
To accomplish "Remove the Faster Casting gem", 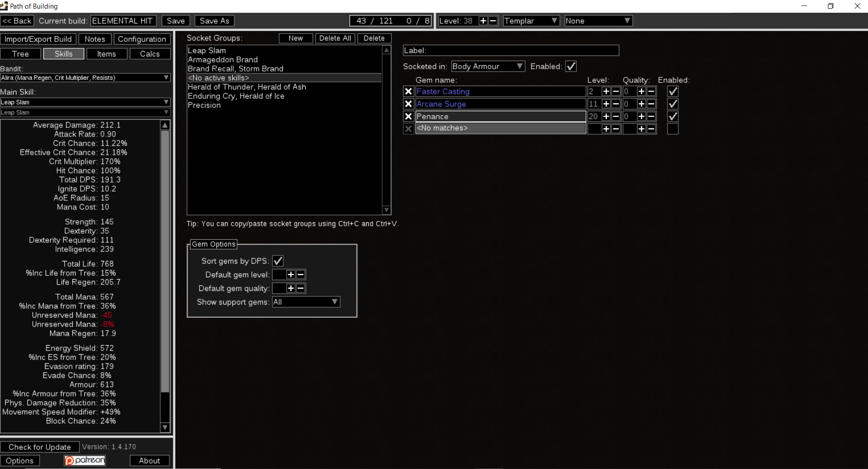I will point(408,91).
